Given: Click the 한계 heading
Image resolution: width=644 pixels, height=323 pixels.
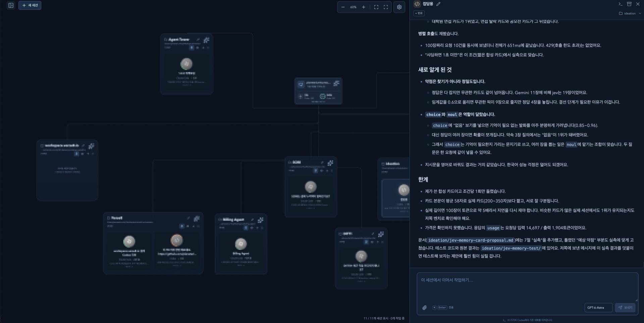Looking at the screenshot, I should pos(423,180).
